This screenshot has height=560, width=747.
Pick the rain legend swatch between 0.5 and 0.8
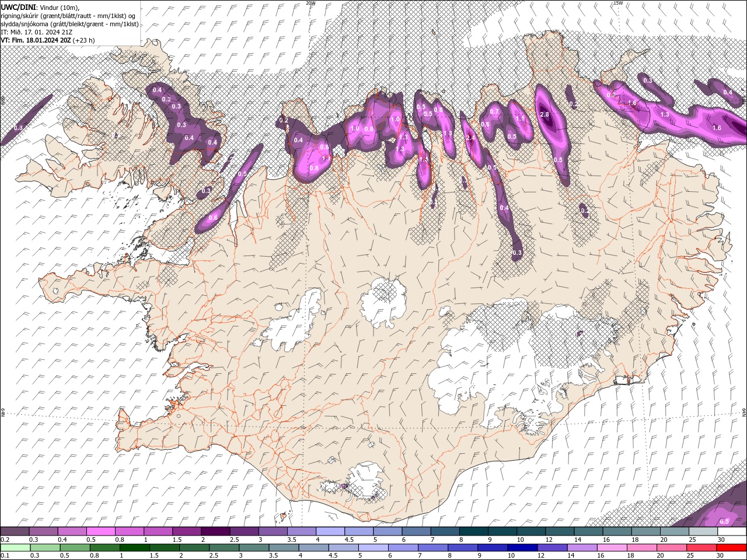click(x=75, y=548)
